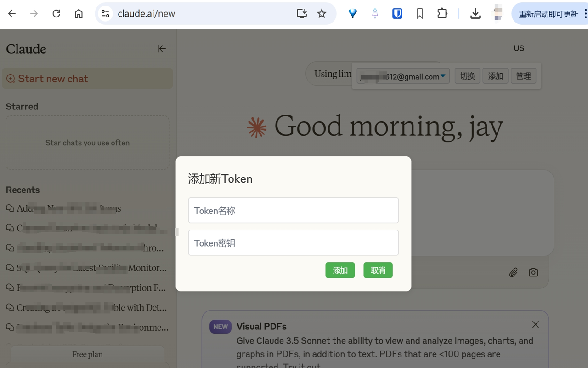This screenshot has height=368, width=588.
Task: Attach a file with paperclip icon
Action: 513,272
